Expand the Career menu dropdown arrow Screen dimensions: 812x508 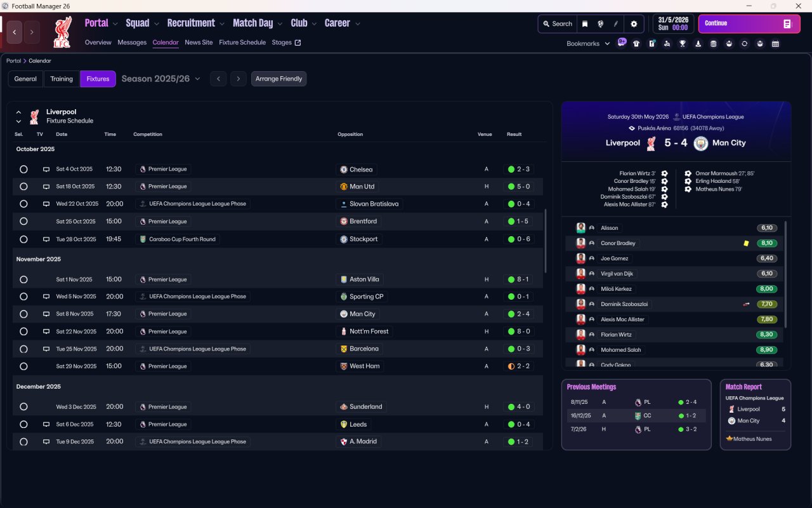tap(357, 23)
